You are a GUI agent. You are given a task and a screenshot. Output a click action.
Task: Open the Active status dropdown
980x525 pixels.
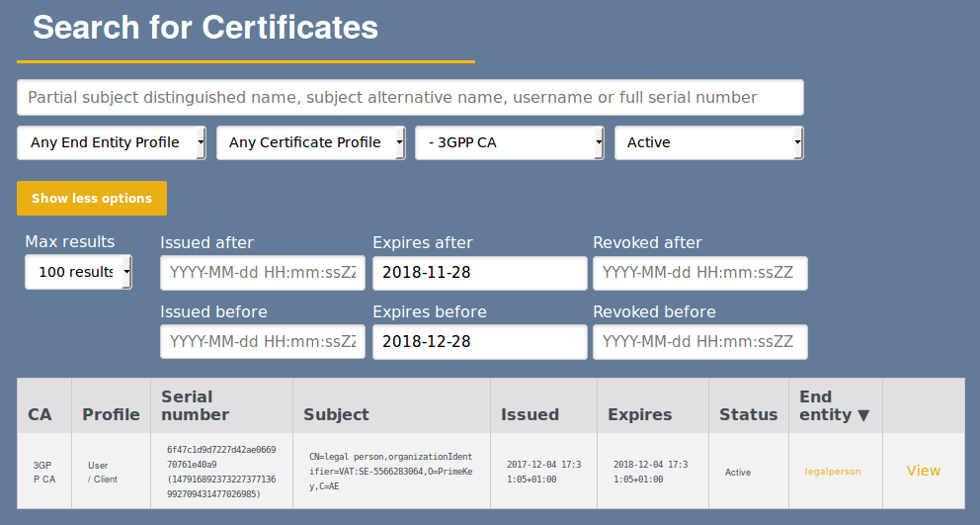coord(708,142)
